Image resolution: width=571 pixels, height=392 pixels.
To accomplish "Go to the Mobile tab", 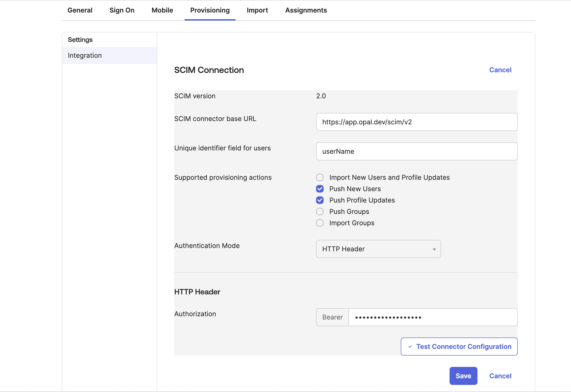I will point(162,10).
